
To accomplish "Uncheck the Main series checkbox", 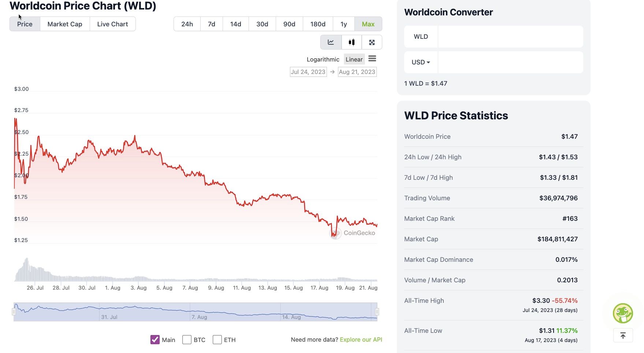I will click(155, 340).
